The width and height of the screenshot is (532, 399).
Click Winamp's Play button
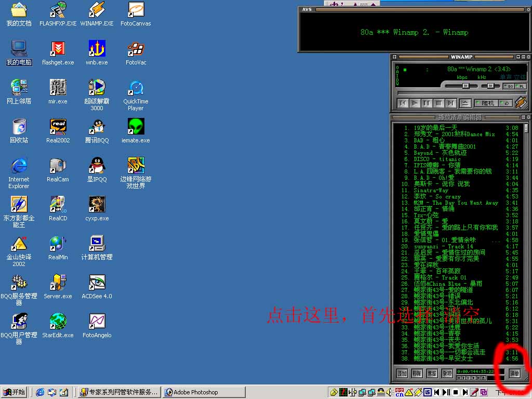415,103
